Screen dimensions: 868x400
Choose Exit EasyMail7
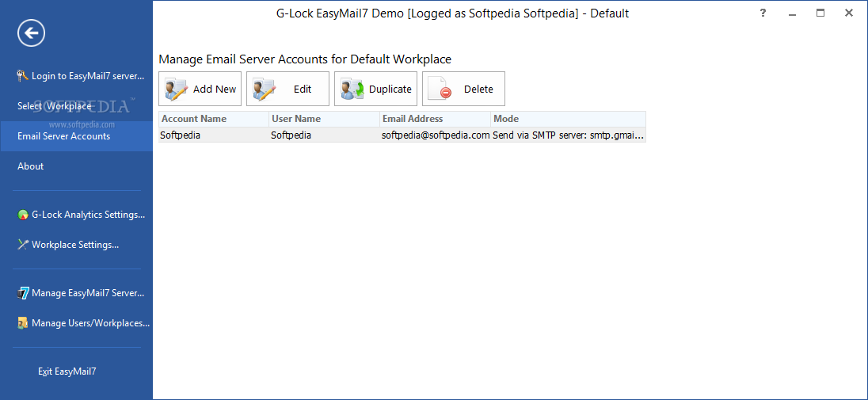pos(77,371)
